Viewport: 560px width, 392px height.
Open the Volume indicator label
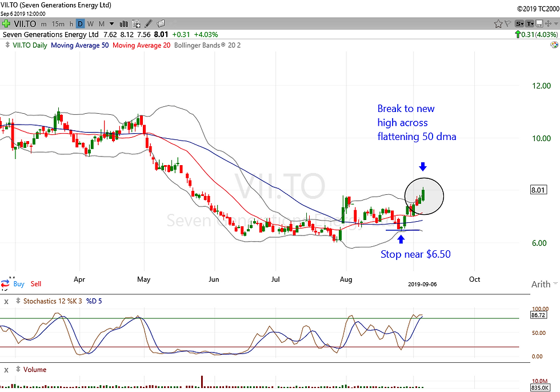(35, 370)
